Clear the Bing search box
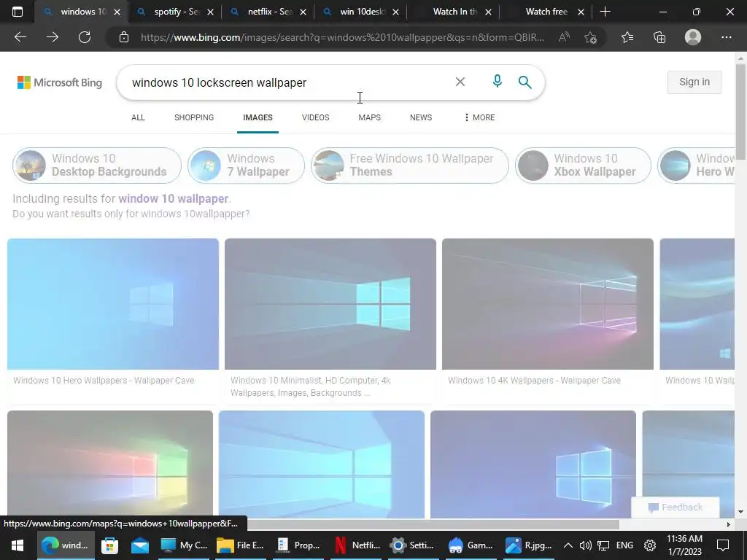The image size is (747, 560). pyautogui.click(x=460, y=82)
